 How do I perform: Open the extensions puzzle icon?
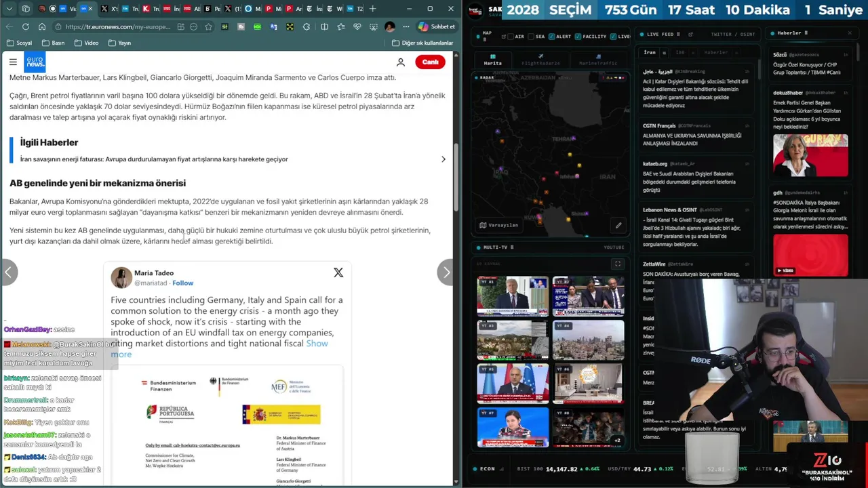point(307,26)
